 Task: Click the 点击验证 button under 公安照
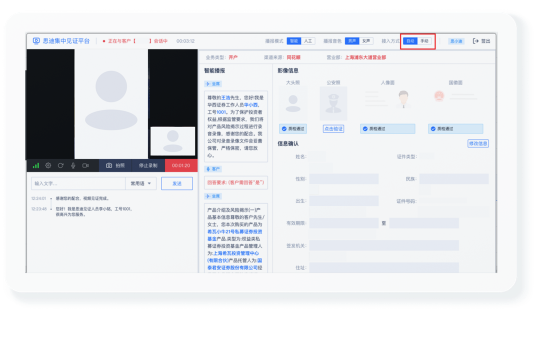click(x=333, y=129)
